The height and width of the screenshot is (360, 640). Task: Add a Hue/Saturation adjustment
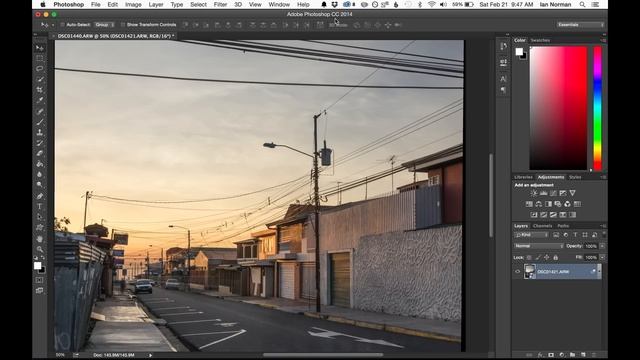pyautogui.click(x=529, y=204)
